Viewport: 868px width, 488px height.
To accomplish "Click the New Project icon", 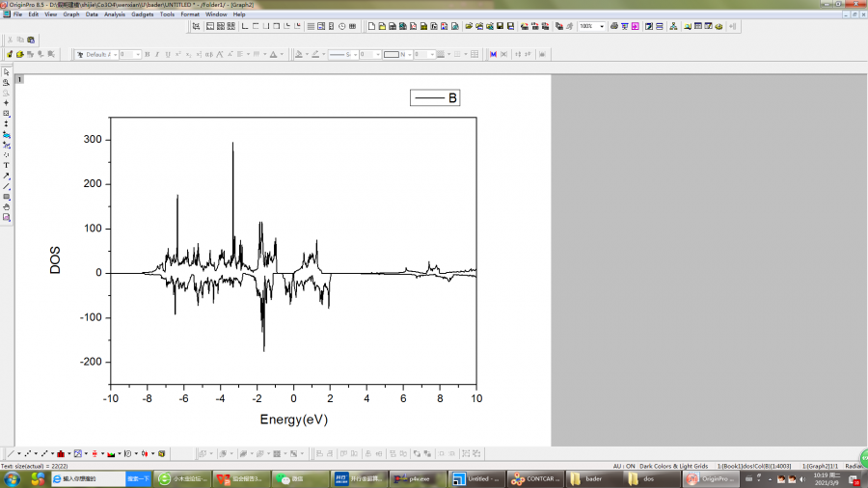I will point(371,26).
